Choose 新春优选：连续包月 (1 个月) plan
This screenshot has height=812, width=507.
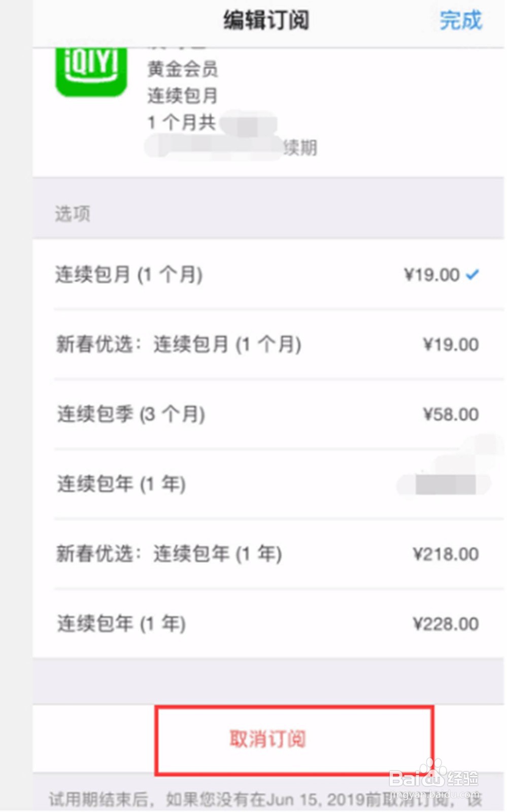[178, 345]
